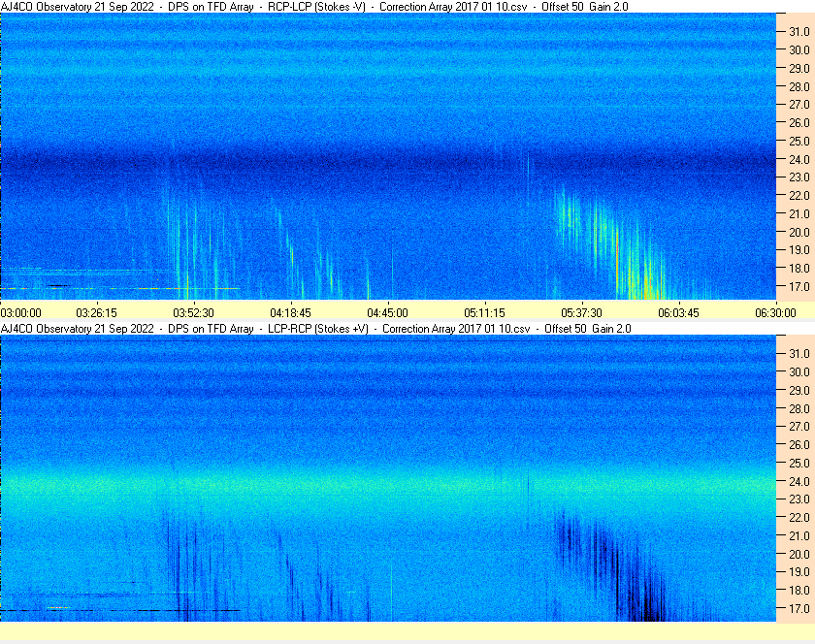Viewport: 815px width, 644px height.
Task: Click 26.0 frequency label on Stokes -V chart
Action: pos(799,122)
